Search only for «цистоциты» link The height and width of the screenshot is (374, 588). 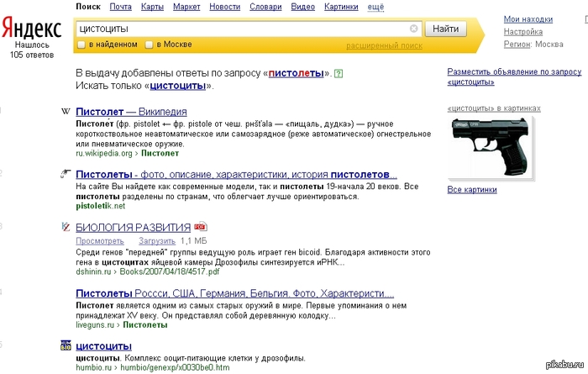pyautogui.click(x=178, y=86)
